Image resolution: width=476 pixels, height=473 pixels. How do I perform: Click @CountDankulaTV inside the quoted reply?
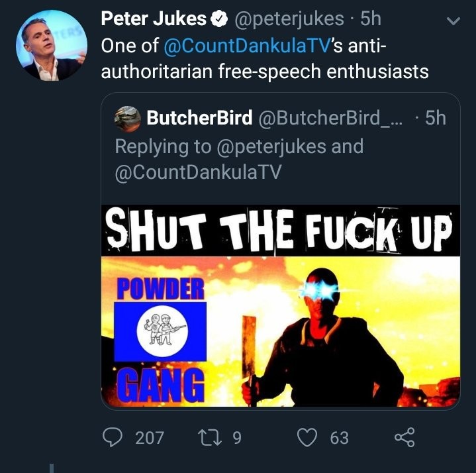pos(199,172)
